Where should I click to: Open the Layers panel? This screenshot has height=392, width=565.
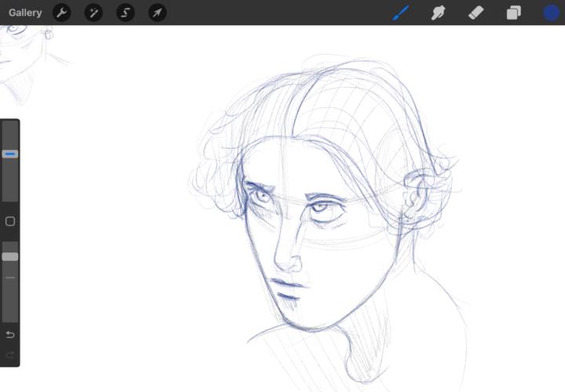pyautogui.click(x=514, y=13)
